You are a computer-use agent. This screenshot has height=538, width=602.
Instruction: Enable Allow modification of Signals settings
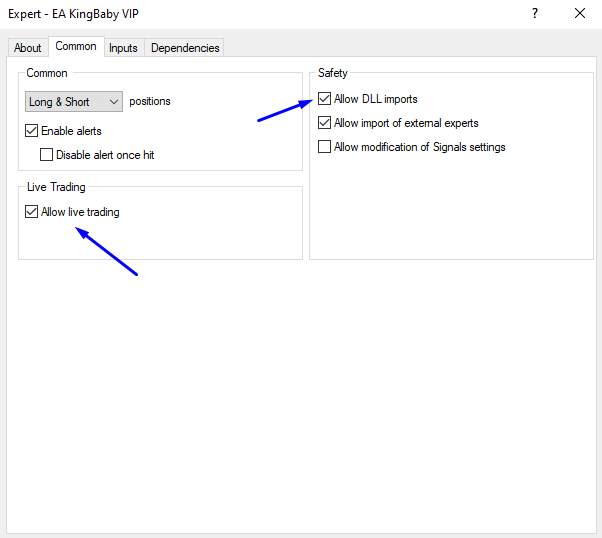point(324,147)
